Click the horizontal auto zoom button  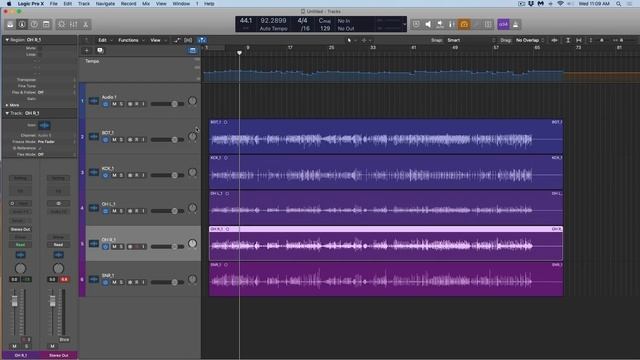(579, 40)
